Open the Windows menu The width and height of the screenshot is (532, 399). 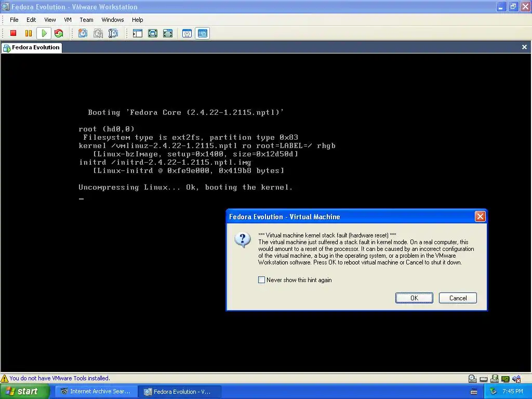113,20
